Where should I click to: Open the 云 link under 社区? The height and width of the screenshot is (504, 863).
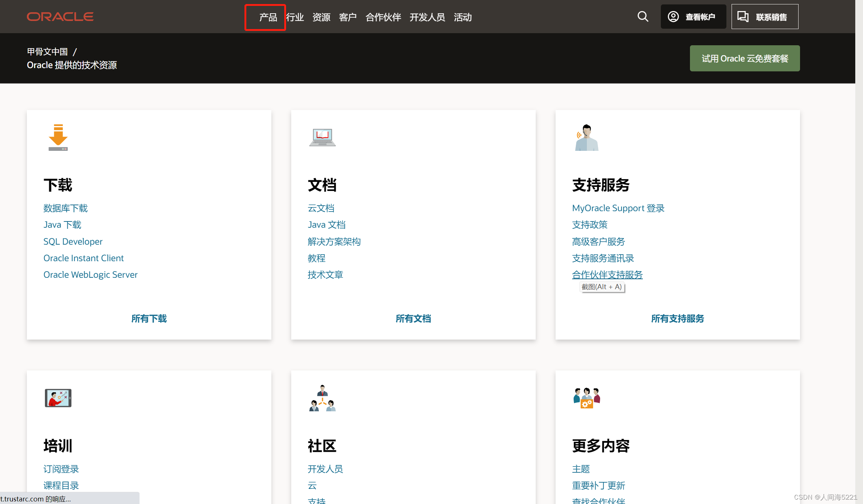pos(312,486)
